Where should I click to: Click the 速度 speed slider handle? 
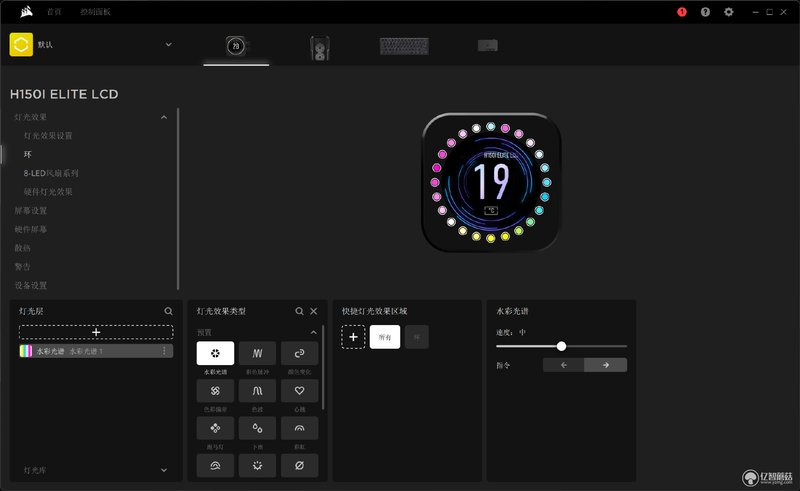point(561,346)
